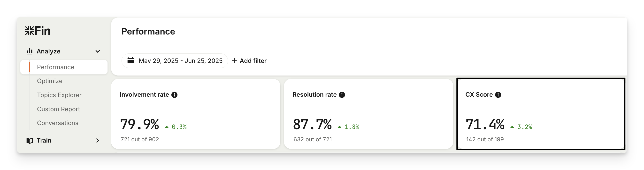644x170 pixels.
Task: Click the plus icon beside Add filter
Action: pyautogui.click(x=234, y=61)
